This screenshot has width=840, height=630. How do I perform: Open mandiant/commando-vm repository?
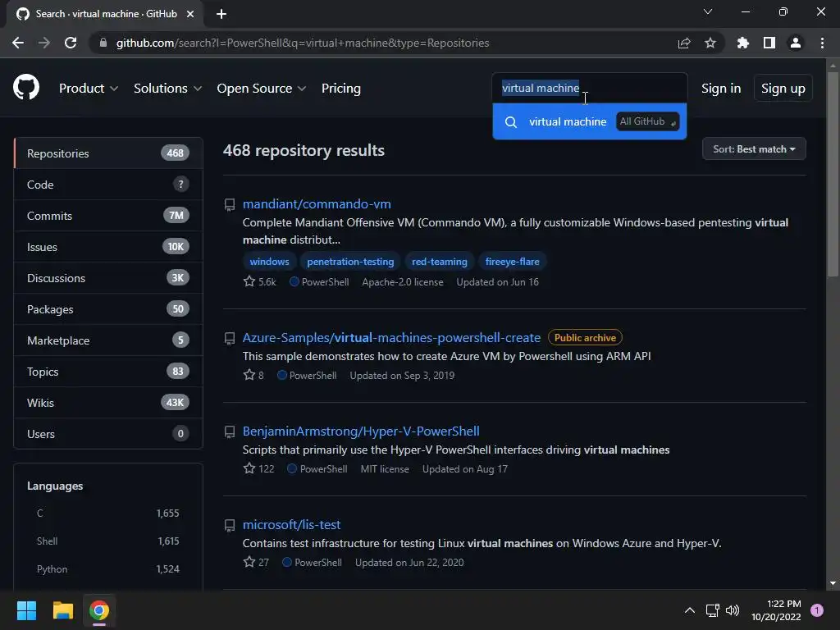[x=317, y=204]
